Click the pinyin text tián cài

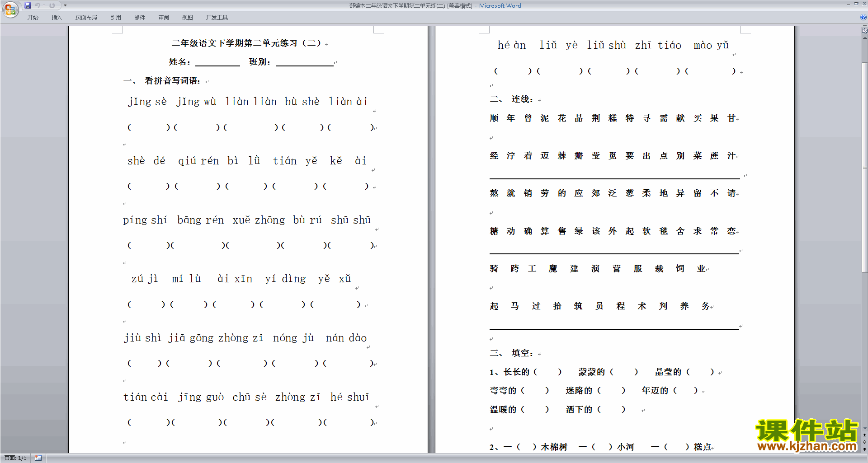[146, 397]
